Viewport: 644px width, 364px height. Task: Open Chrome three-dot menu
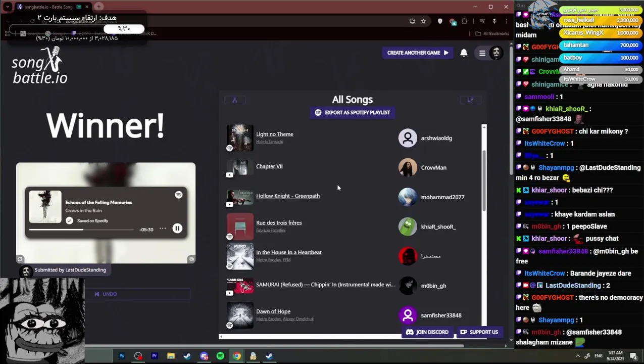[506, 21]
